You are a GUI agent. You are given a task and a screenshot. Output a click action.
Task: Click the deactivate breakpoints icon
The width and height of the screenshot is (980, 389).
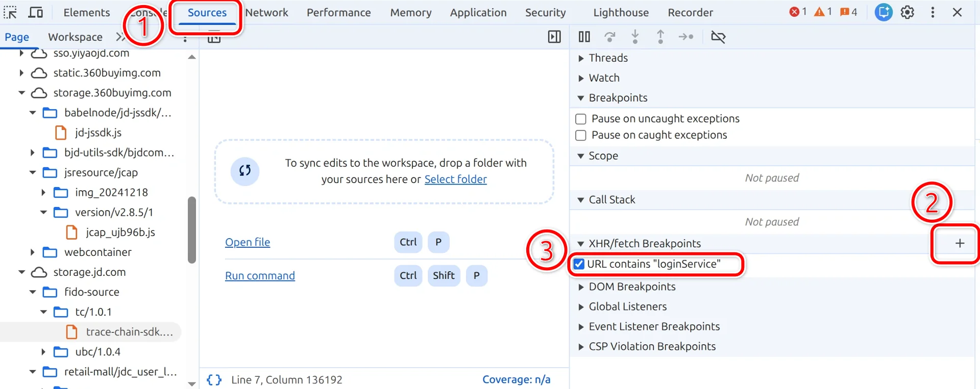[x=718, y=37]
